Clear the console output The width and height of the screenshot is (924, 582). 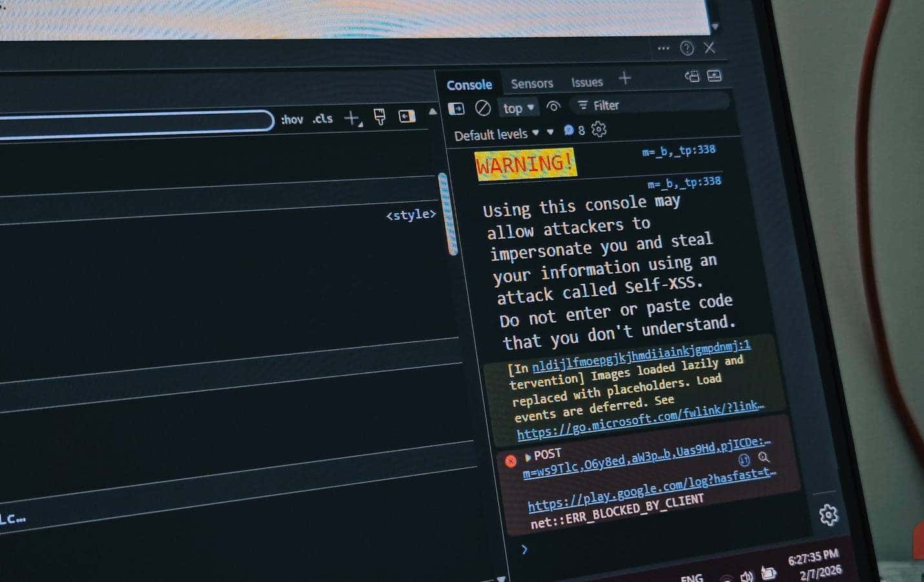click(483, 108)
